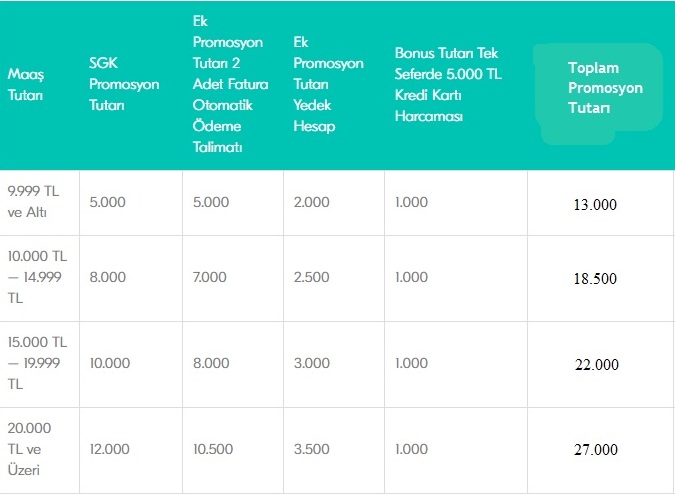Select the 7.000 automatic payment cell

point(210,278)
